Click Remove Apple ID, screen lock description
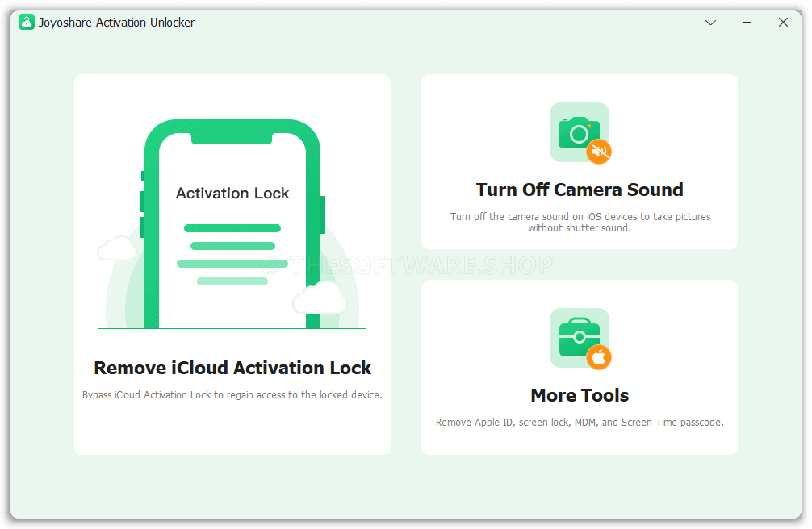The width and height of the screenshot is (812, 529). 580,423
